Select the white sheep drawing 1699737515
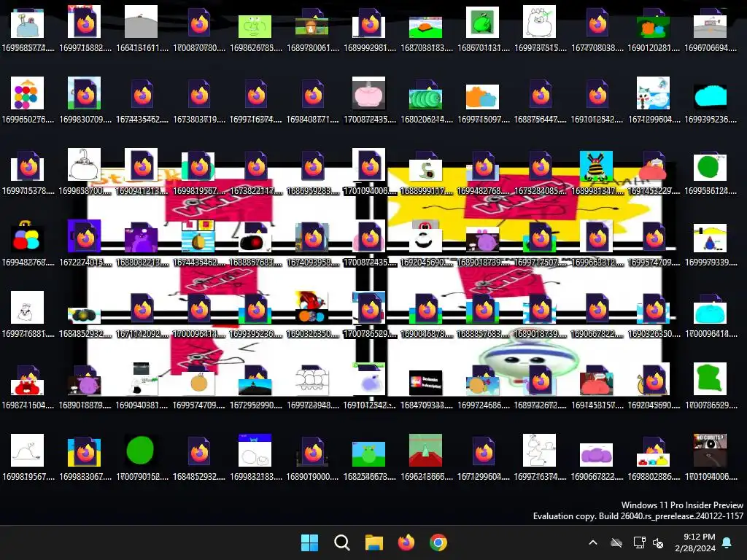 coord(540,29)
